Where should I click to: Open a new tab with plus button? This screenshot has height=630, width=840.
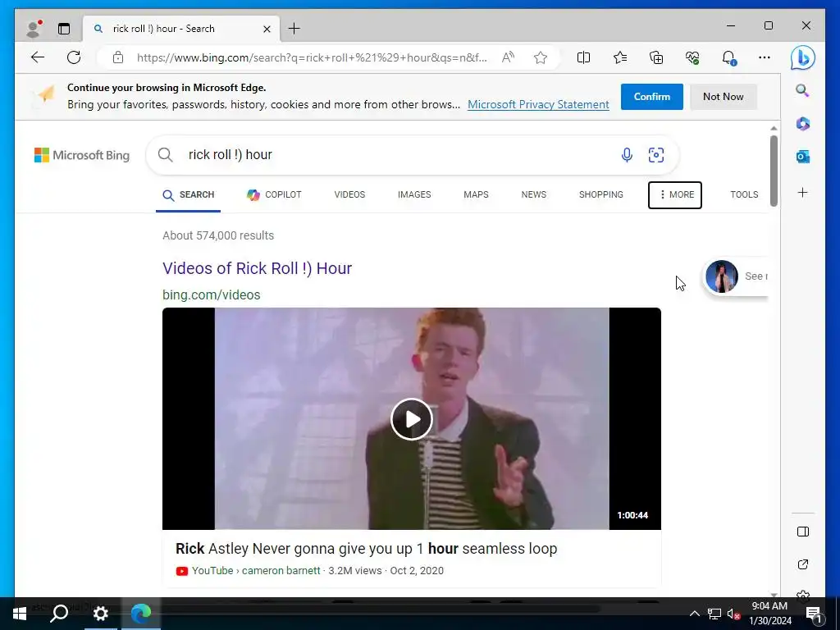(x=294, y=29)
